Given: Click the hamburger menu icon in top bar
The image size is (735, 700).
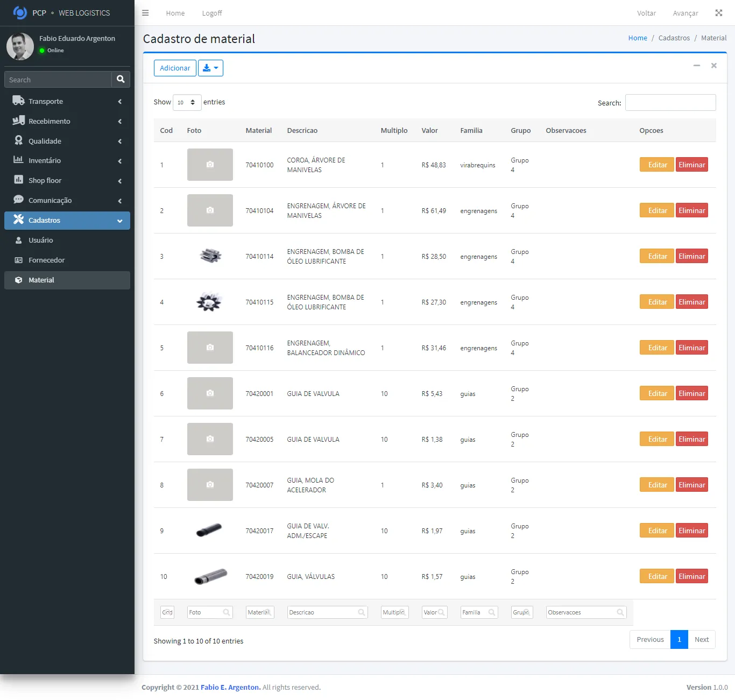Looking at the screenshot, I should click(145, 13).
